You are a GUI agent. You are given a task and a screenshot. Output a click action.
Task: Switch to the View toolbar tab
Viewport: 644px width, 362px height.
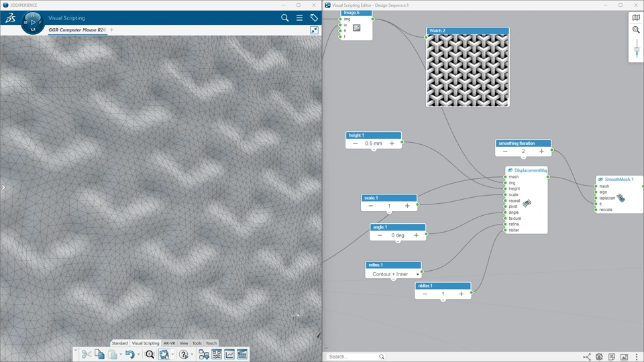pos(184,343)
